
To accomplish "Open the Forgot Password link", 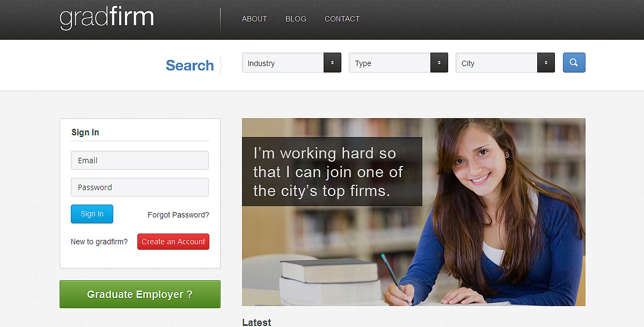I will [x=178, y=215].
